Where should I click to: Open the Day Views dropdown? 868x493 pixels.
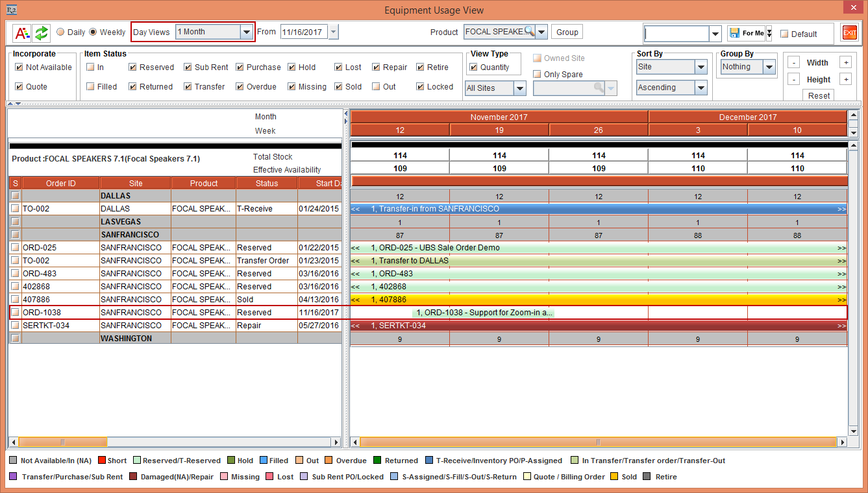[x=246, y=32]
